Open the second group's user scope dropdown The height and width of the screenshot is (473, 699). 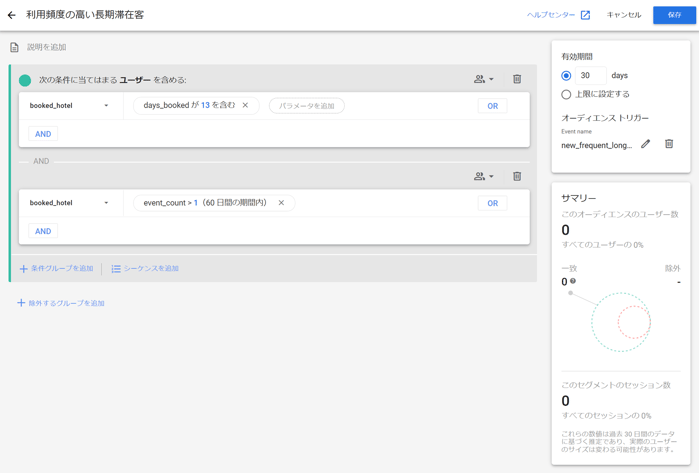pos(484,176)
